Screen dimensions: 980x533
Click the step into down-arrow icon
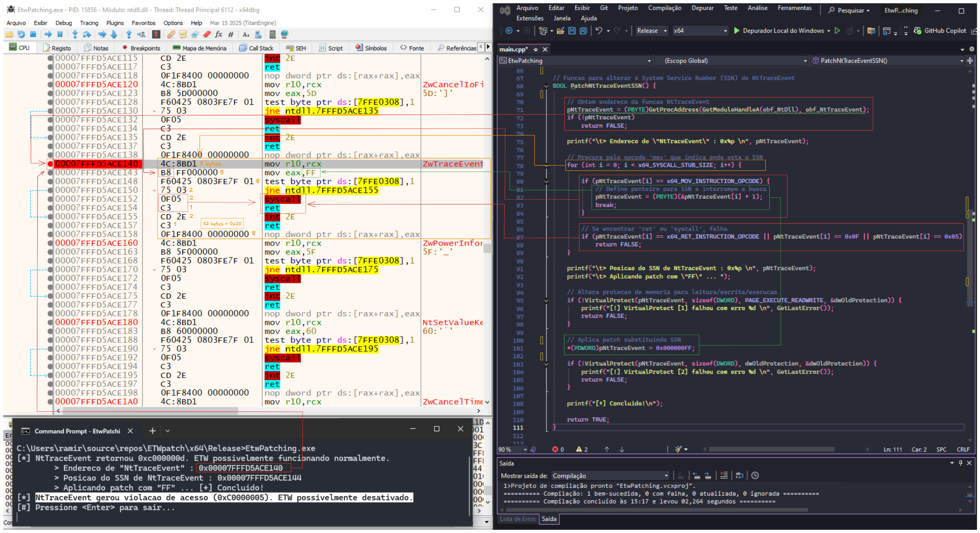[75, 35]
